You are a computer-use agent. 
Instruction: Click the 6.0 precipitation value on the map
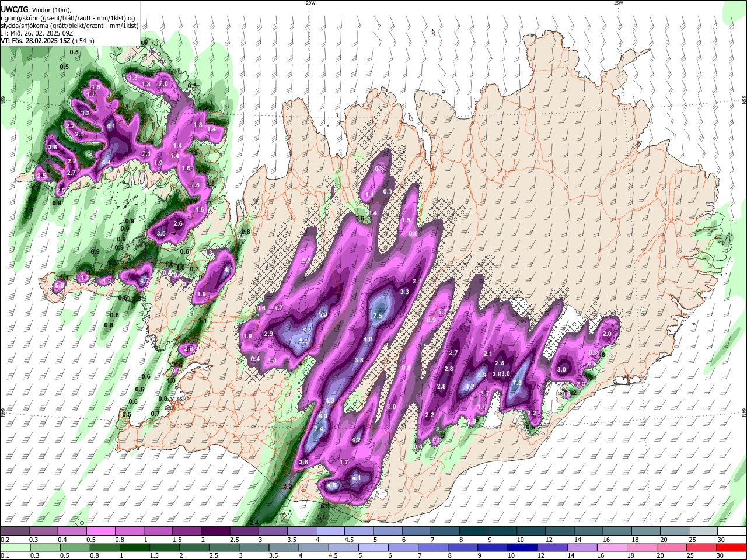point(323,416)
